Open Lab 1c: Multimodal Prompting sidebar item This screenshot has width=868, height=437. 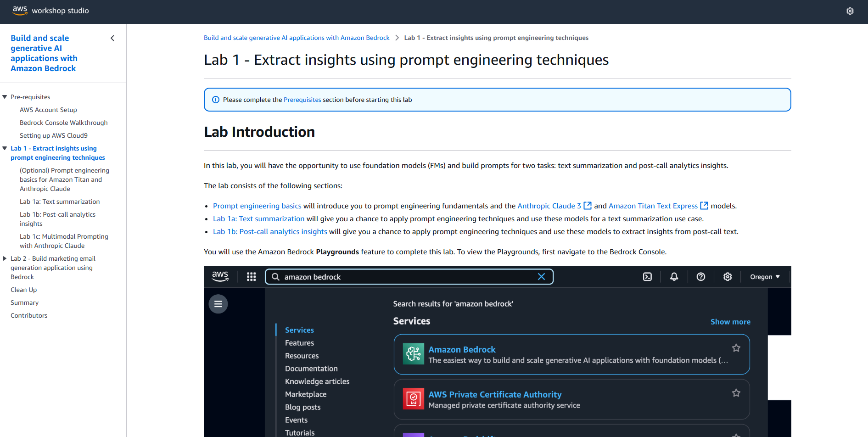64,241
